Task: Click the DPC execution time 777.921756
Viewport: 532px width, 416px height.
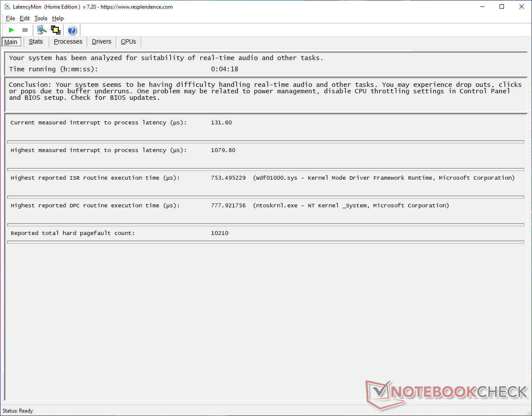Action: (x=228, y=206)
